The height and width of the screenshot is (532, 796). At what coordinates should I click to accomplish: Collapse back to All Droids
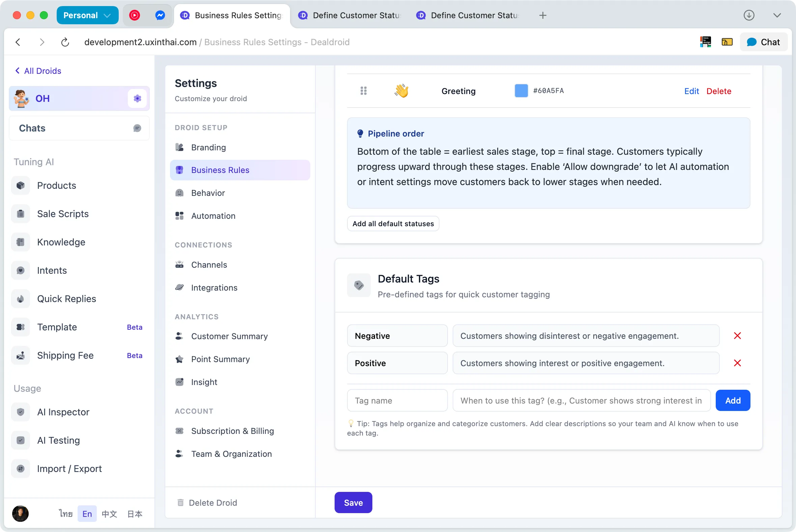click(38, 70)
